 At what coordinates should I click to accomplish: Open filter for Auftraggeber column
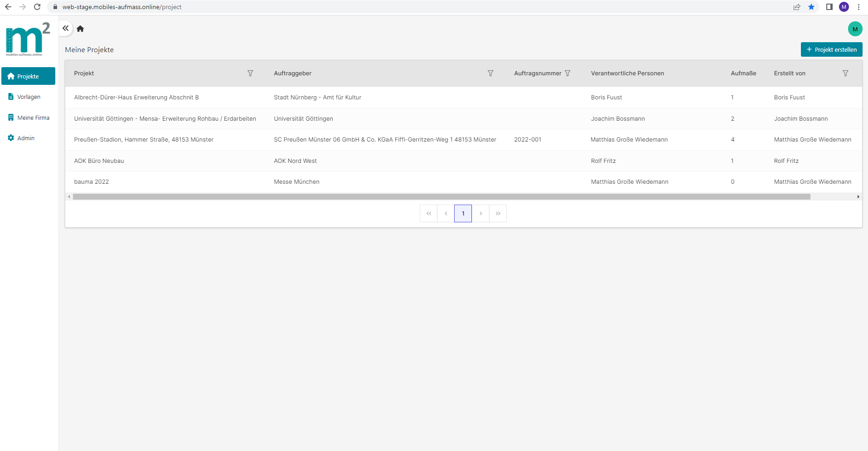490,74
